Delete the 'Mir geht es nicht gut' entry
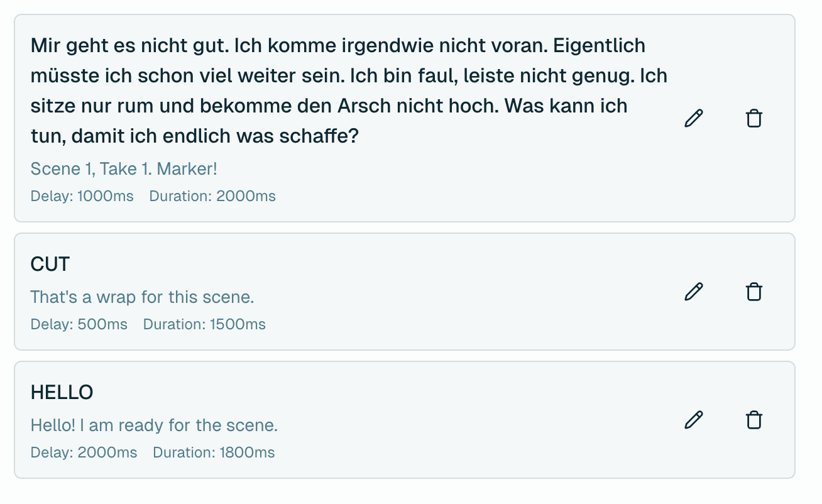The width and height of the screenshot is (822, 504). point(753,118)
